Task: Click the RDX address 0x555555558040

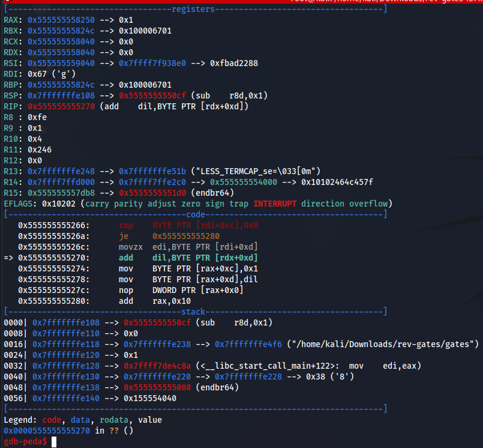Action: [x=61, y=52]
